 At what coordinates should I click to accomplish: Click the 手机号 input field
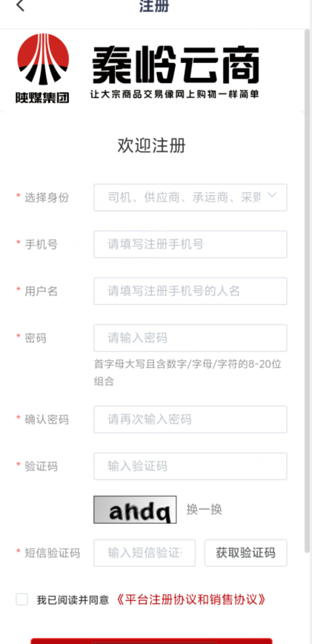tap(190, 244)
